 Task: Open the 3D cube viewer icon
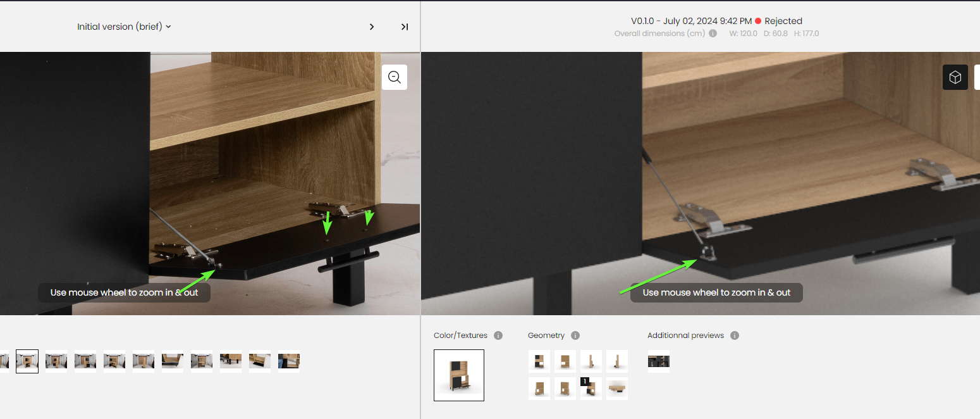[x=955, y=77]
